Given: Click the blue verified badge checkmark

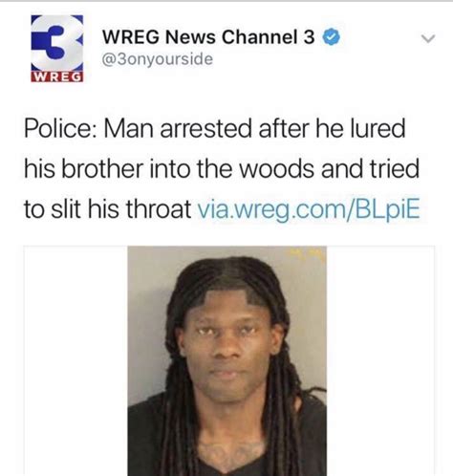Looking at the screenshot, I should point(332,36).
